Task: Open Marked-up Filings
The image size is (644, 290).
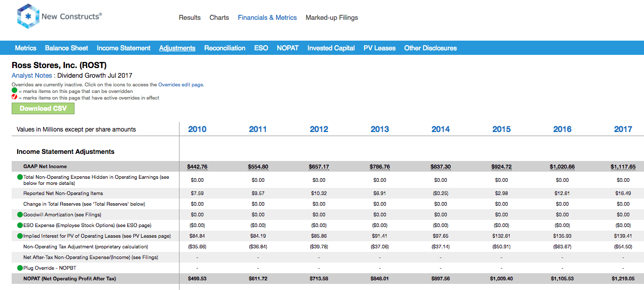Action: [332, 17]
